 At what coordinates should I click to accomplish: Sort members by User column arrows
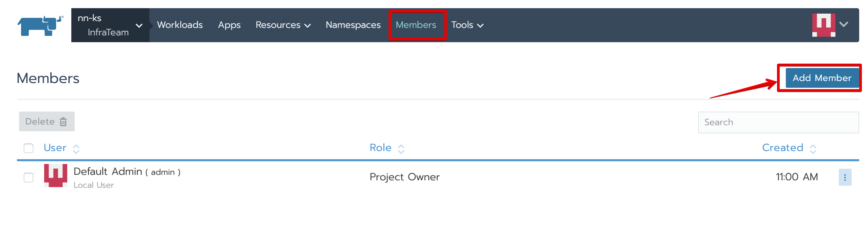point(76,149)
